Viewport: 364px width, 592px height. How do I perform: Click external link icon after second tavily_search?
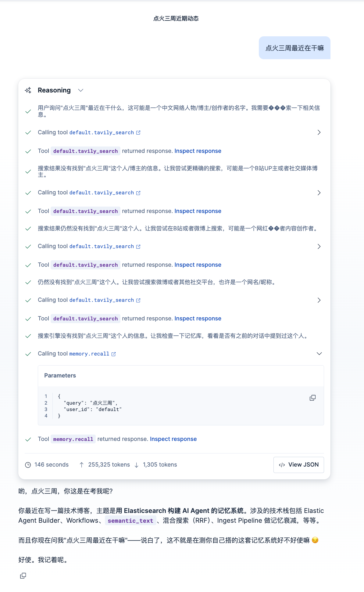point(138,193)
